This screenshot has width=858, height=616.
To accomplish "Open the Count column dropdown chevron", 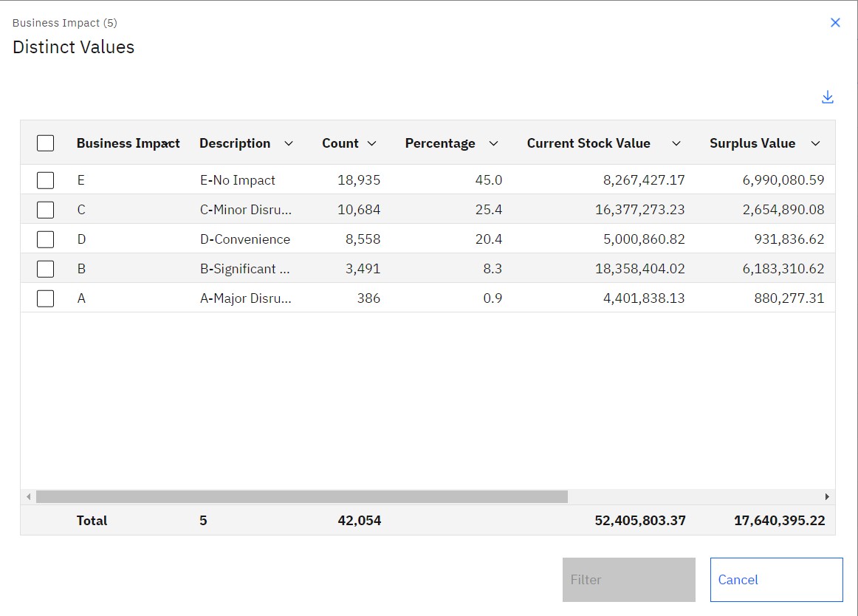I will pyautogui.click(x=371, y=143).
